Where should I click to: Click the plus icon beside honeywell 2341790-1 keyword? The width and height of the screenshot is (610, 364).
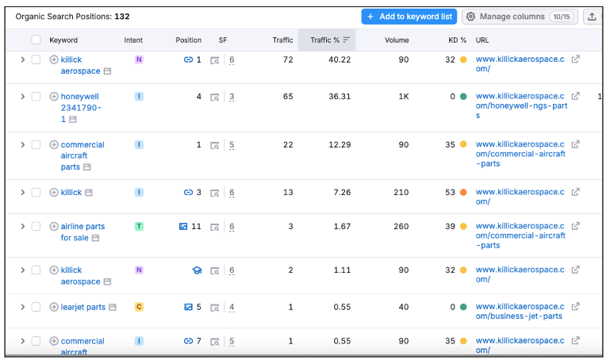click(54, 97)
